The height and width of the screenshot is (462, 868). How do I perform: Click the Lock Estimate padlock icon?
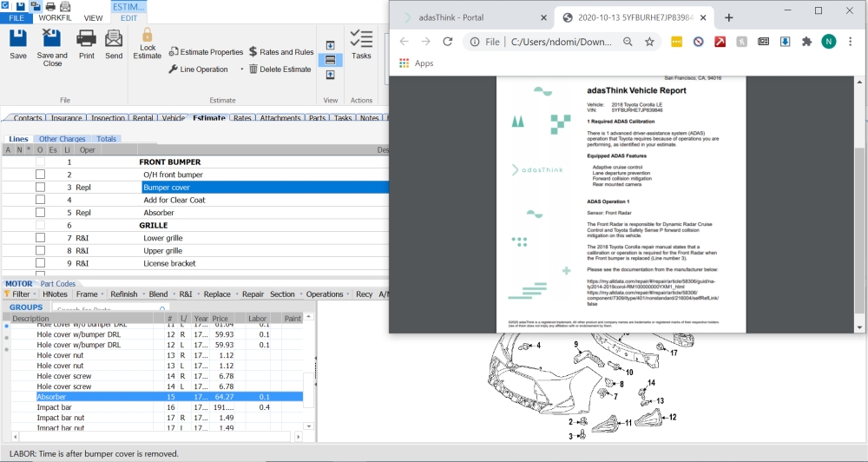coord(148,35)
